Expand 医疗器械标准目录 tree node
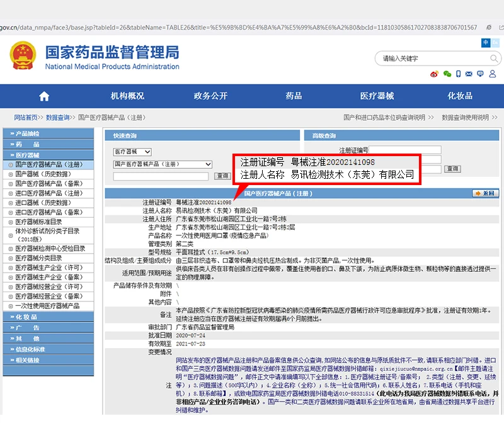Viewport: 504px width, 440px height. coord(11,222)
